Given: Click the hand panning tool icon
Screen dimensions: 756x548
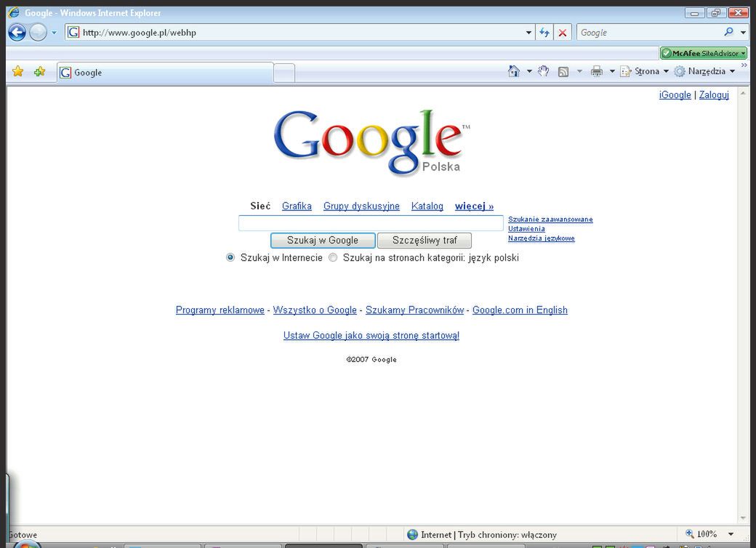Looking at the screenshot, I should [544, 71].
